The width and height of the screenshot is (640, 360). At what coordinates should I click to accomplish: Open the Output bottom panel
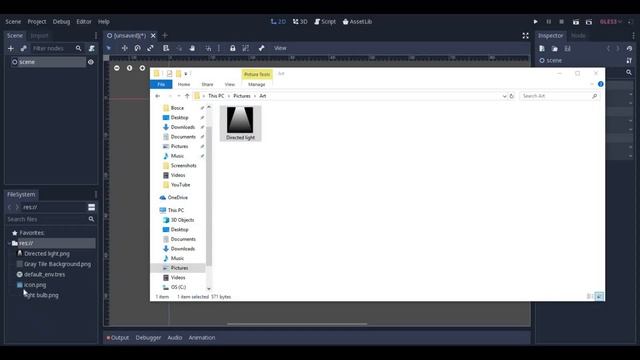[118, 338]
